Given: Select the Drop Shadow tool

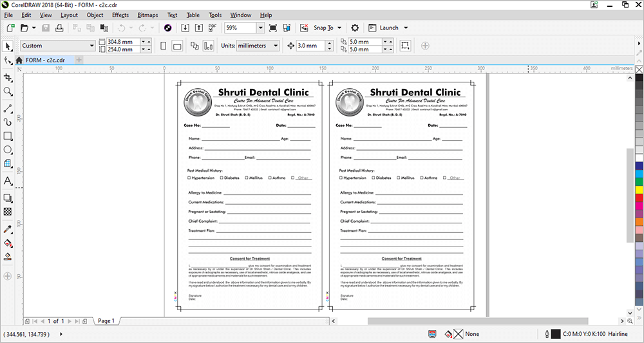Looking at the screenshot, I should click(x=7, y=198).
